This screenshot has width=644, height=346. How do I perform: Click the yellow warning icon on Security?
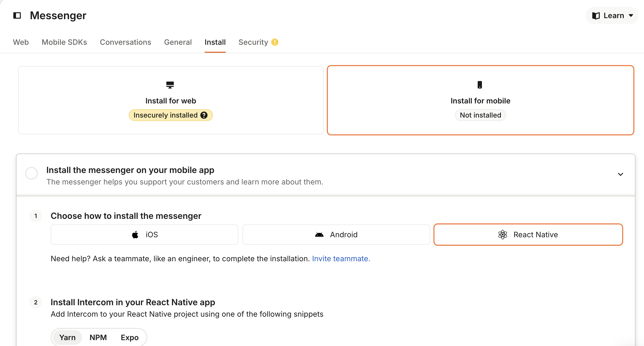[275, 42]
